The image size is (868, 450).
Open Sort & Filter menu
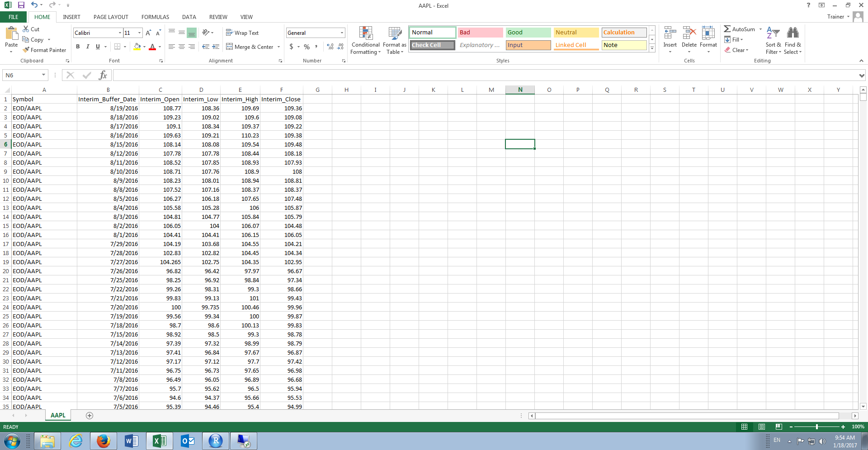(773, 40)
